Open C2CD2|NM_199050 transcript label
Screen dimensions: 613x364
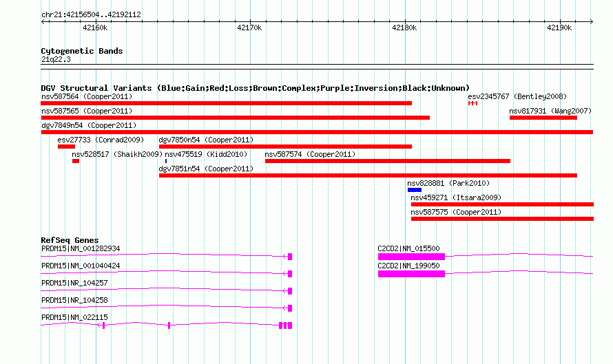408,266
